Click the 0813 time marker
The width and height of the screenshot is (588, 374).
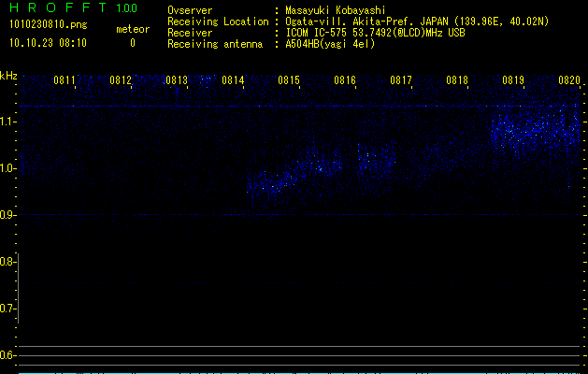[177, 80]
